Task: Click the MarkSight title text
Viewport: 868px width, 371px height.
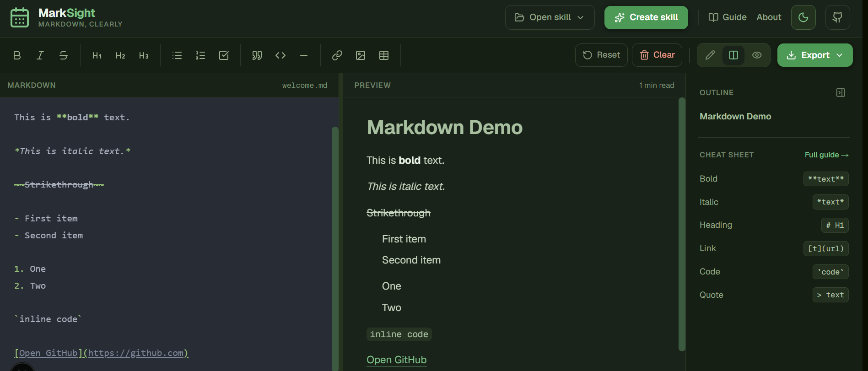Action: click(67, 13)
